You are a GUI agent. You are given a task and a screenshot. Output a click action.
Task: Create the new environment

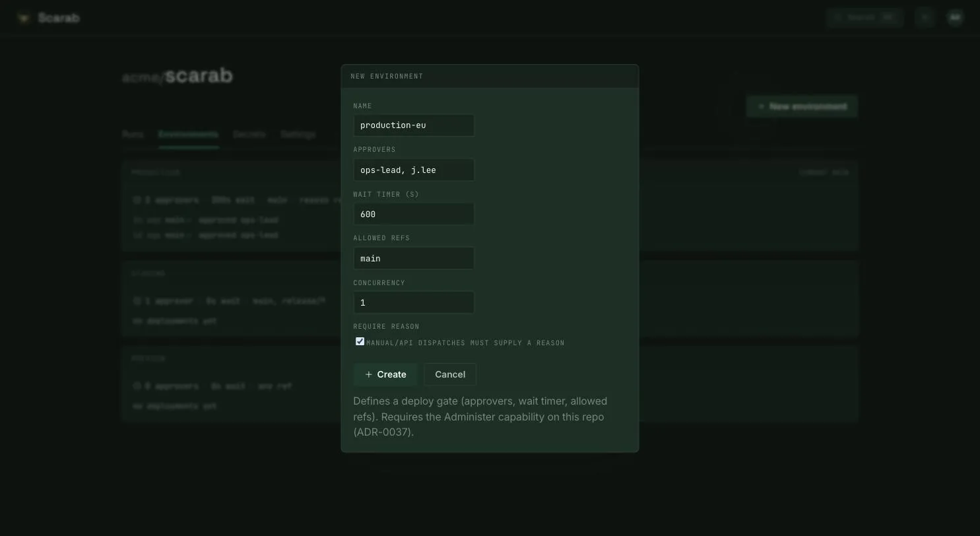click(x=385, y=374)
